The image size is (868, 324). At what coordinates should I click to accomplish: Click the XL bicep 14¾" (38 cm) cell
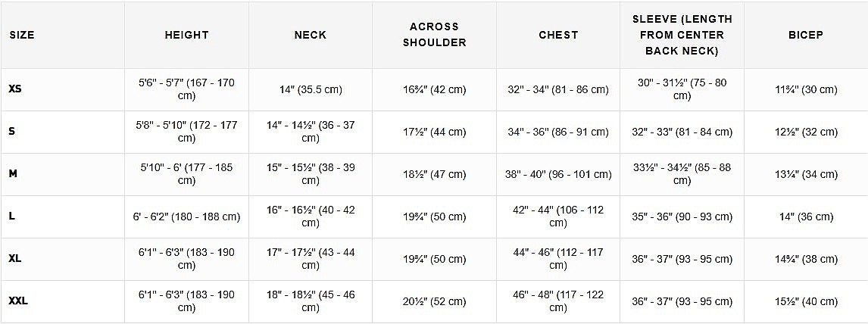pyautogui.click(x=806, y=259)
